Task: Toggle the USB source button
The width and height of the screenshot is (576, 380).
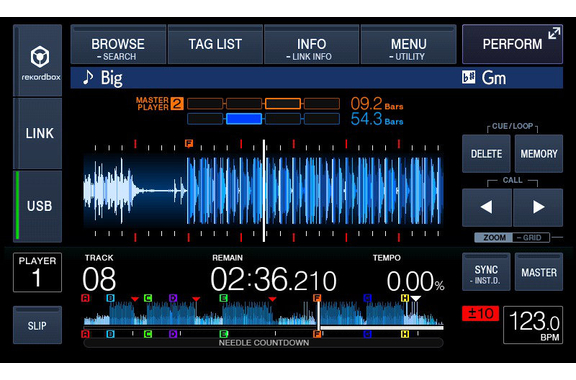Action: (37, 206)
